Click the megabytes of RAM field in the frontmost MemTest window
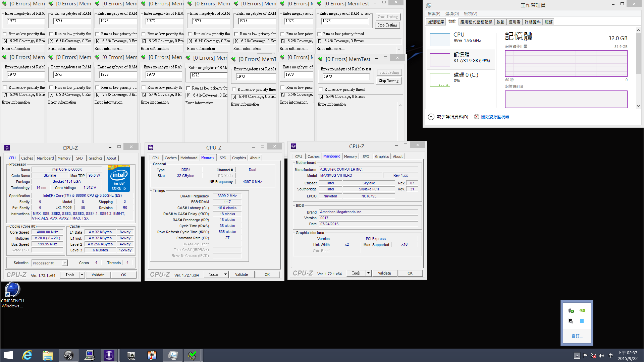 point(345,76)
